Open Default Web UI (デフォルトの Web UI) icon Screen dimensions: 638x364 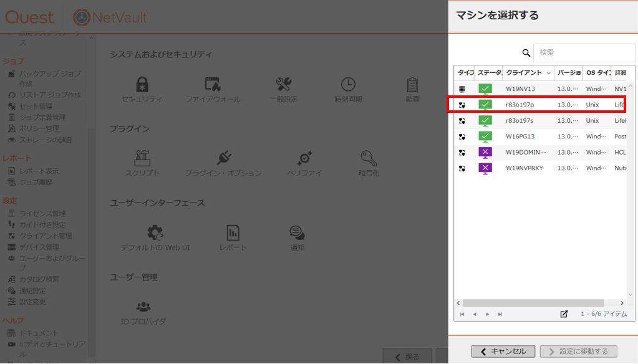[155, 232]
